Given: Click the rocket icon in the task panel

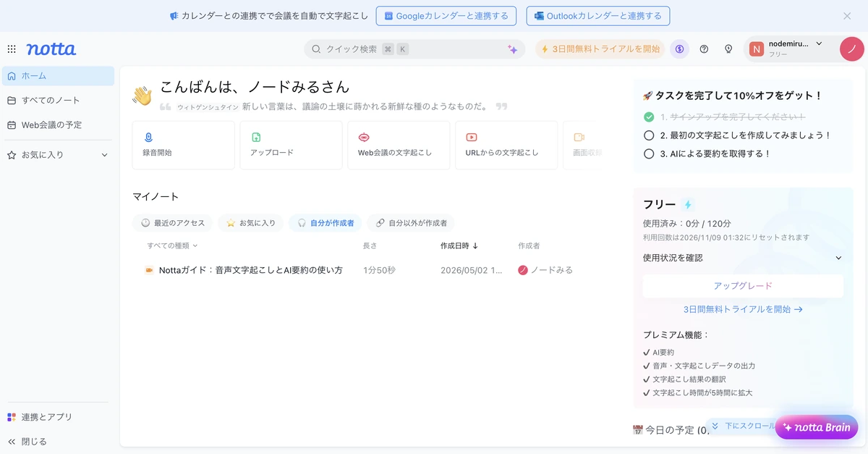Looking at the screenshot, I should pos(647,96).
